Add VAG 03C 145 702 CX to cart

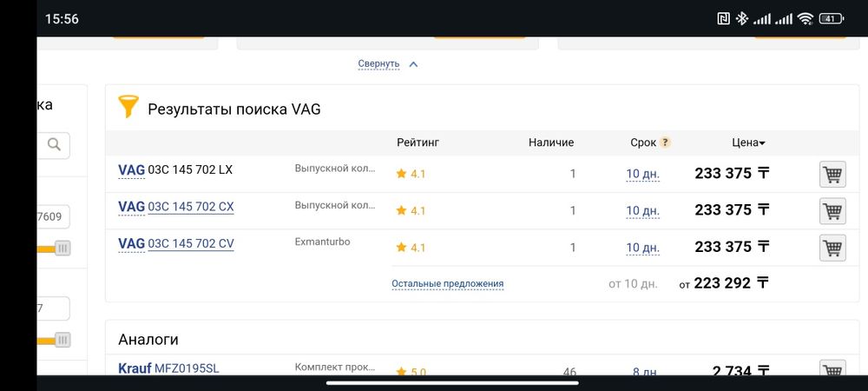pyautogui.click(x=832, y=211)
